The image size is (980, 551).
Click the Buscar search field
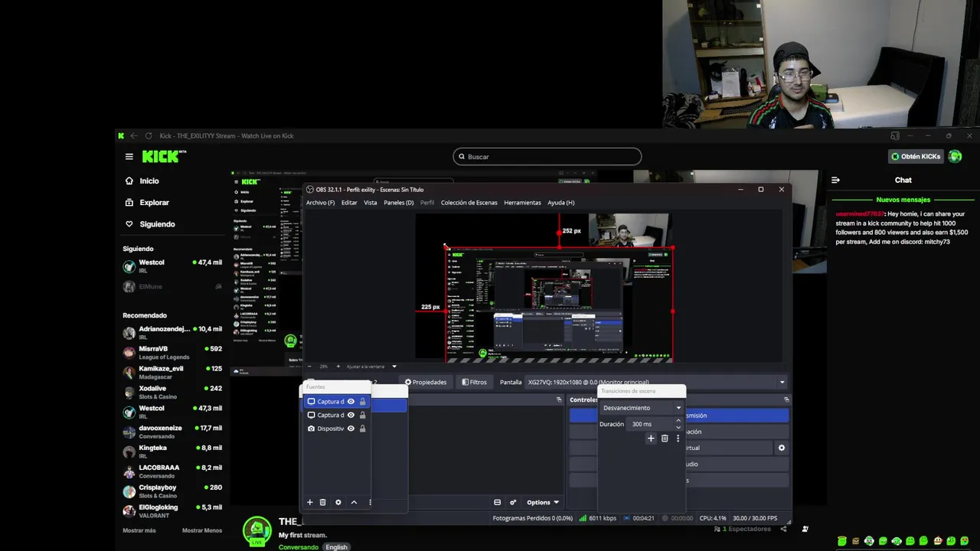[547, 156]
